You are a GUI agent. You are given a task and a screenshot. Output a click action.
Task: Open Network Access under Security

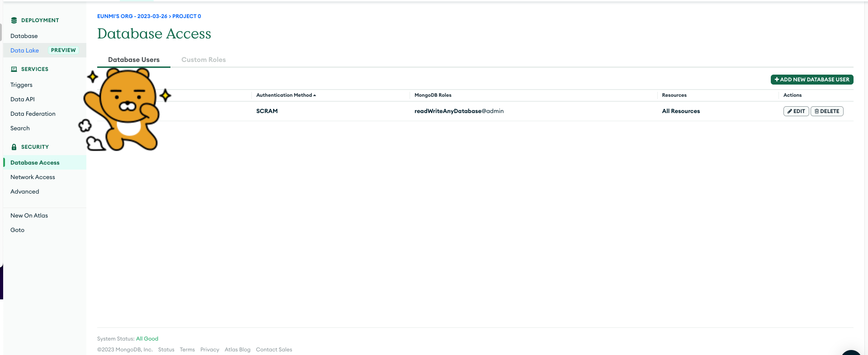pos(33,177)
